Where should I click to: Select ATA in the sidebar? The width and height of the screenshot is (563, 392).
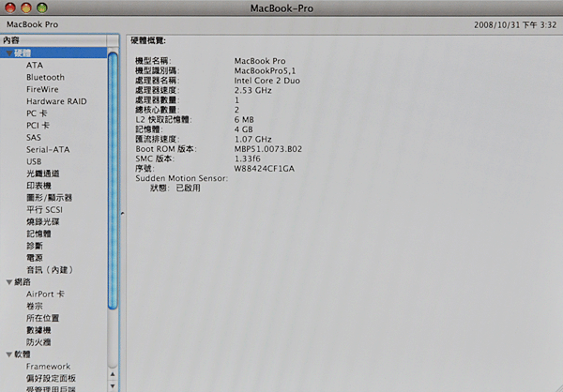pos(35,66)
